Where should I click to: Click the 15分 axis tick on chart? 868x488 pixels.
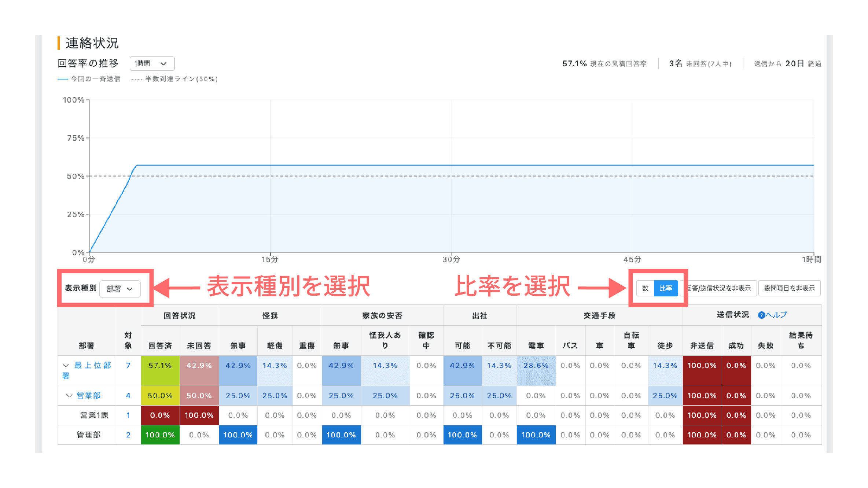270,259
